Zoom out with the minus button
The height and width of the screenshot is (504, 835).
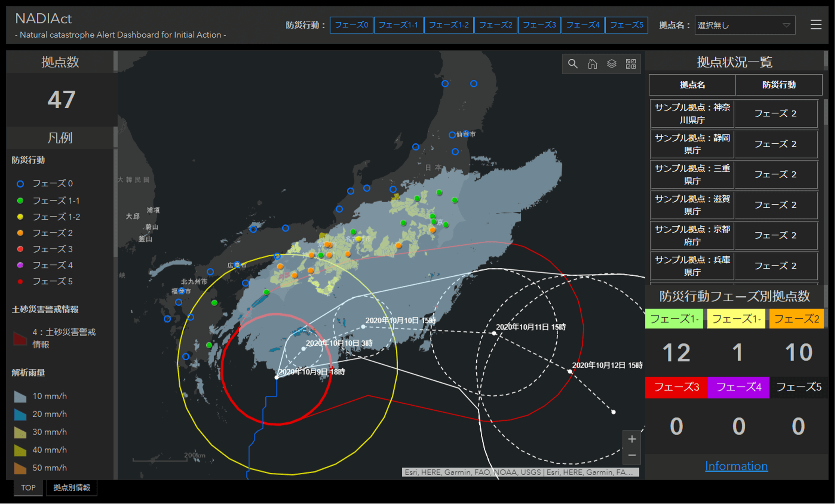pos(632,455)
